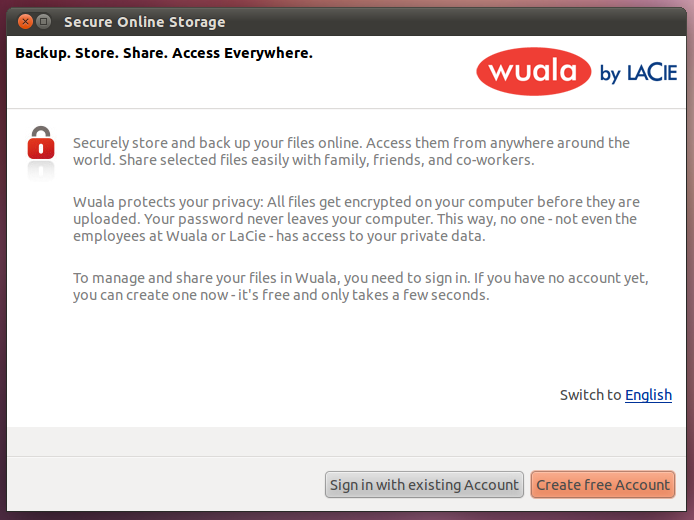
Task: Click the Backup. Store. Share. headline
Action: (164, 53)
